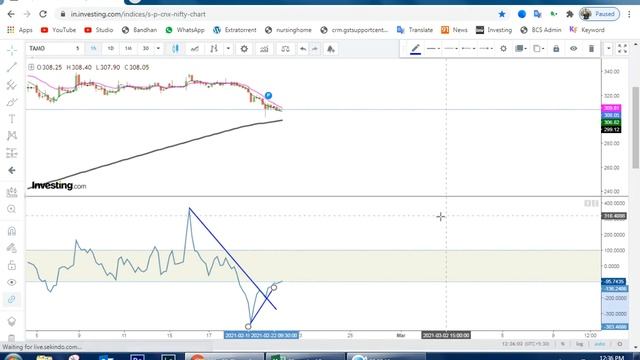
Task: Open the Investing.com watermark link
Action: click(58, 186)
